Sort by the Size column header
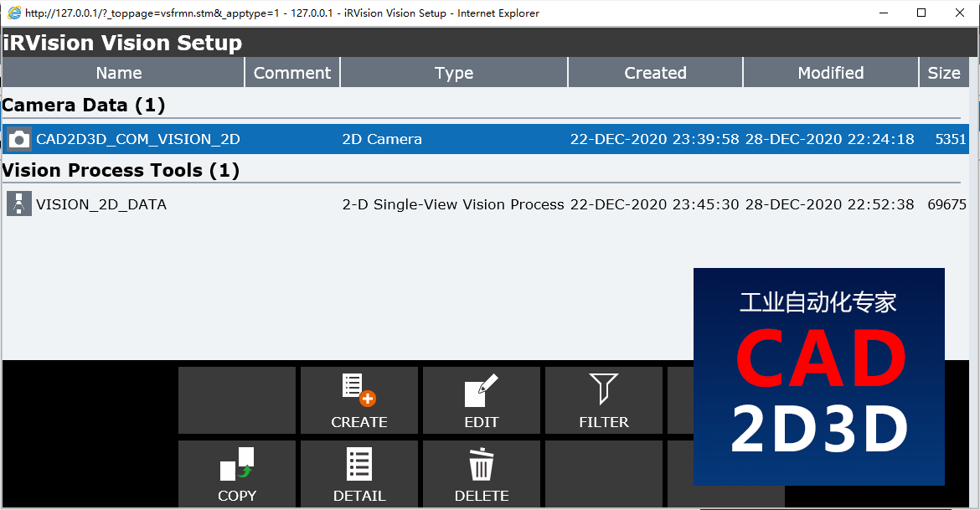 pos(944,73)
